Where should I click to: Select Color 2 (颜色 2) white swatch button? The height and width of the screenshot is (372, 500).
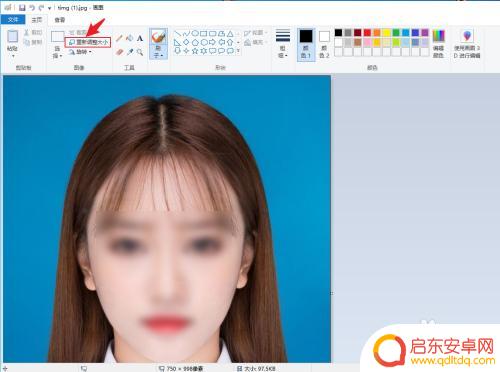324,44
